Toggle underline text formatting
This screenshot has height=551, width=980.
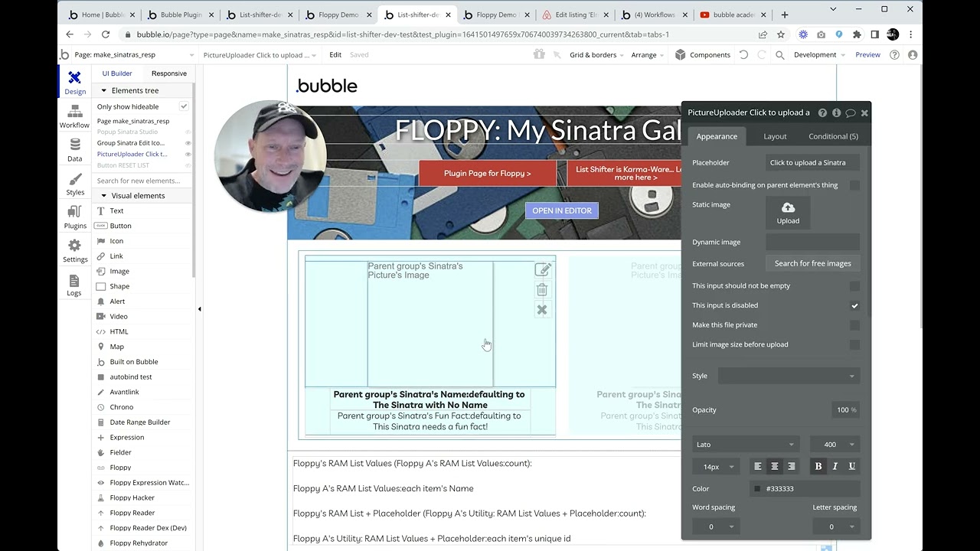pos(852,466)
